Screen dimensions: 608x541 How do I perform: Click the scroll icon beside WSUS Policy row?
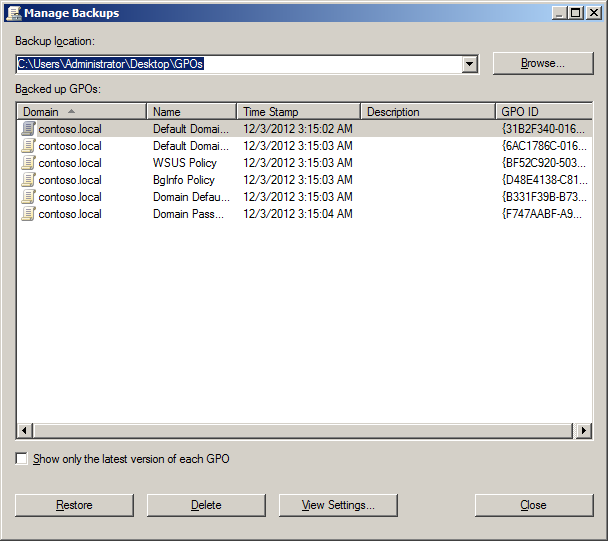[x=28, y=163]
